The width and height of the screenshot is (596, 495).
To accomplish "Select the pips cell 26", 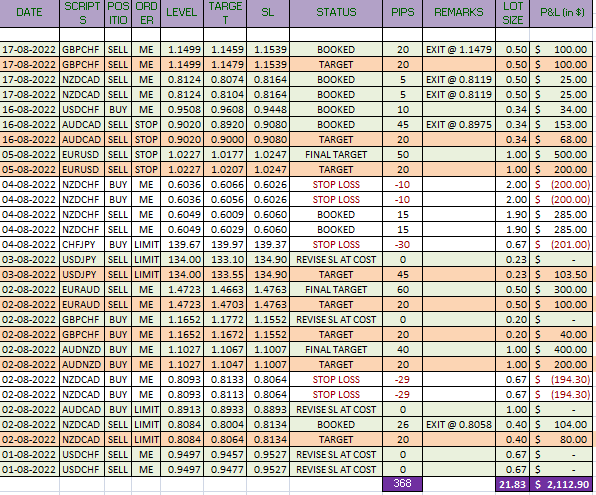I will (403, 425).
